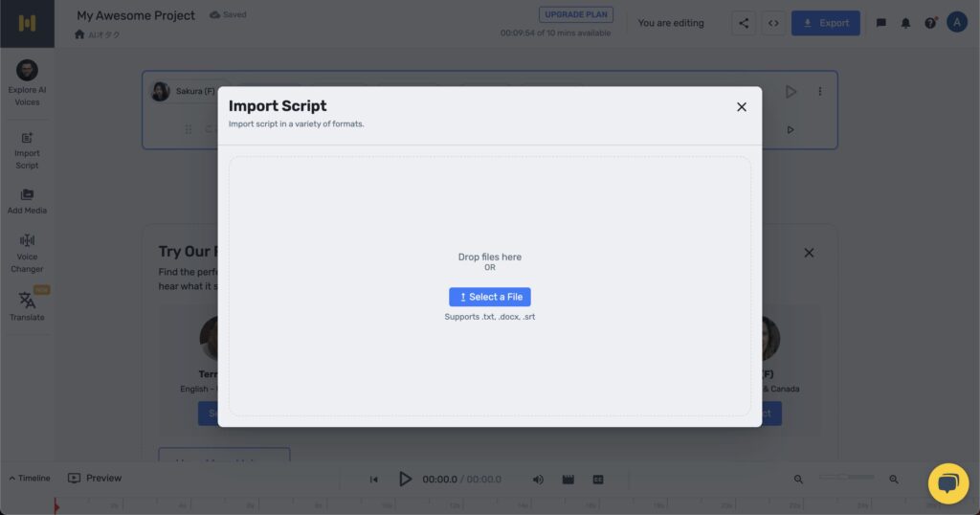Open the help question icon
The width and height of the screenshot is (980, 515).
tap(930, 23)
